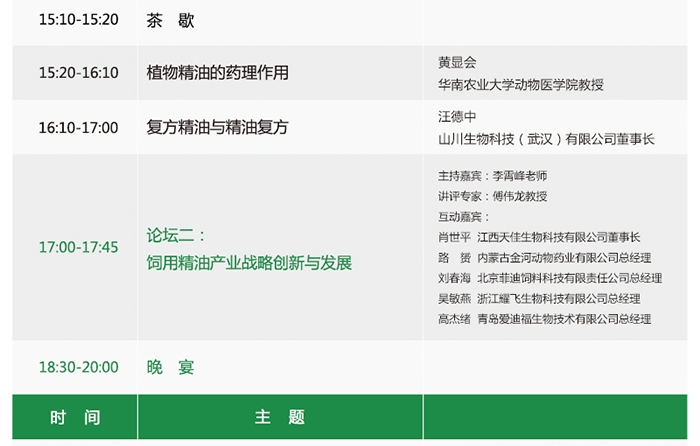Open the 植物精油的药理作用 topic
The height and width of the screenshot is (446, 700).
(217, 73)
